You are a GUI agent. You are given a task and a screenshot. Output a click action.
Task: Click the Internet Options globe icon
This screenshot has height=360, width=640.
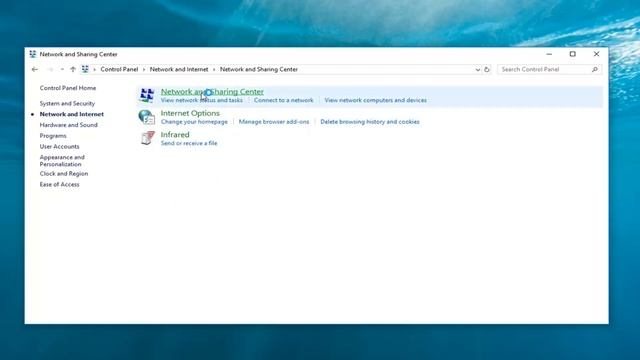(x=147, y=117)
